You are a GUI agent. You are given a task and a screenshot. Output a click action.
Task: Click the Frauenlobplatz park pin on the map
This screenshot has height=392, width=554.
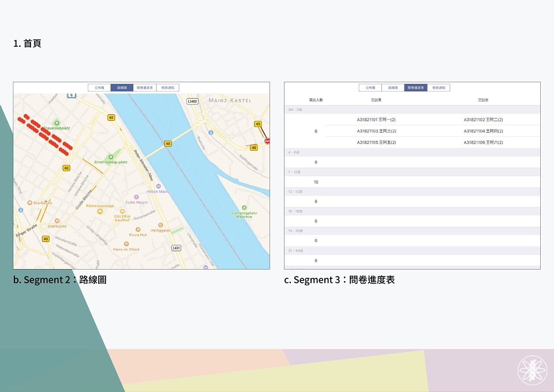point(57,123)
